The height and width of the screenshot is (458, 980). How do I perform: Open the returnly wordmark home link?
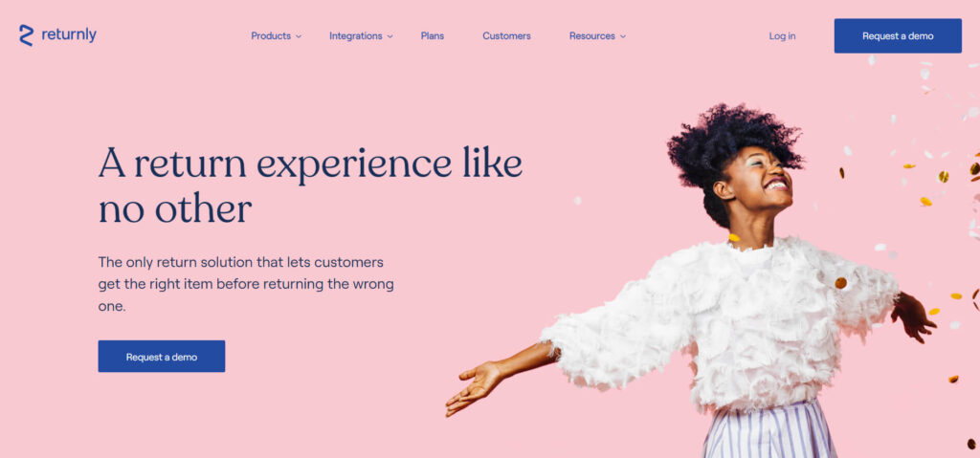69,35
